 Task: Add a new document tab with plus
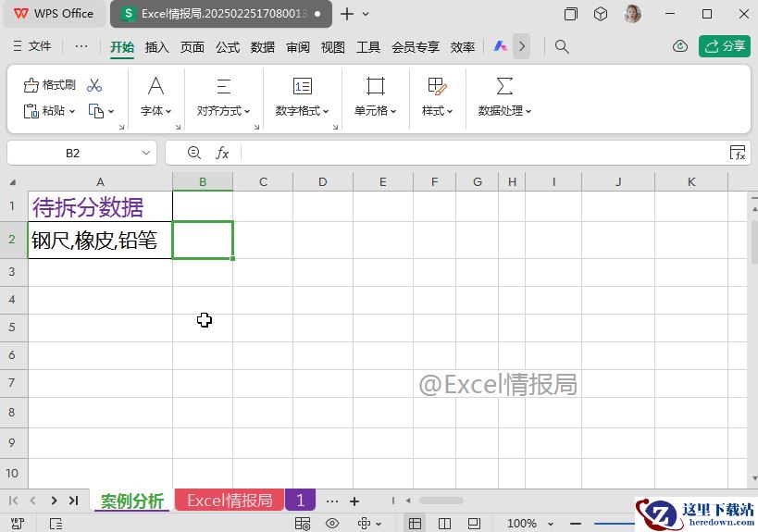[x=347, y=14]
